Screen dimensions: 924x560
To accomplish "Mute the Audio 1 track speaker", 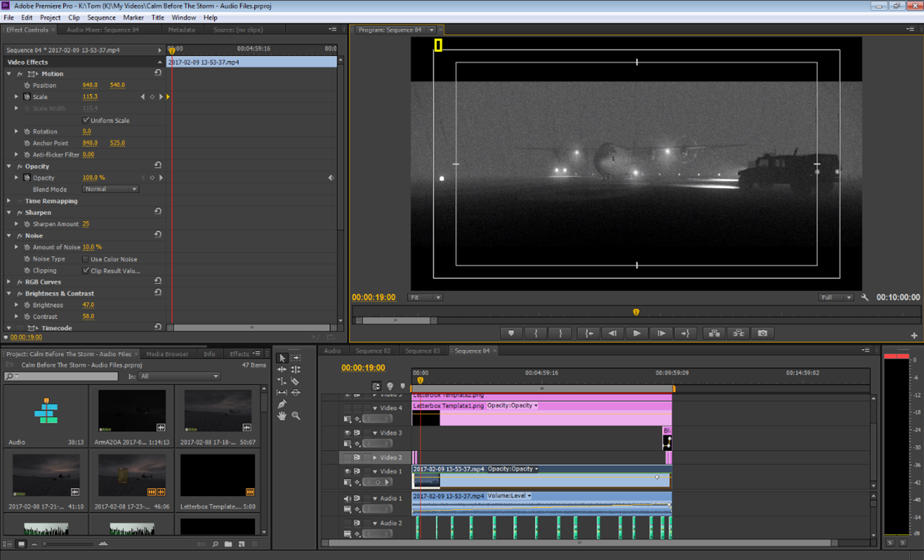I will pos(347,498).
